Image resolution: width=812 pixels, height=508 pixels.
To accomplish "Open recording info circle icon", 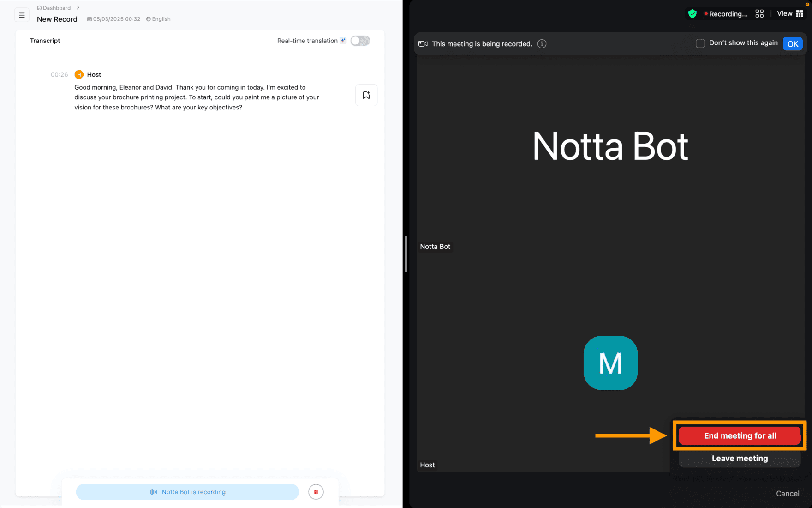I will pos(542,44).
